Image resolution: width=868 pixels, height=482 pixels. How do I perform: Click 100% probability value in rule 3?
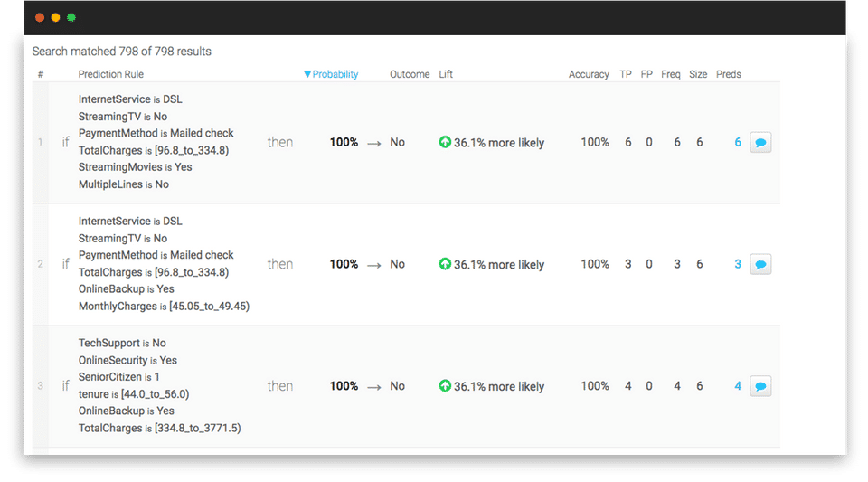click(x=344, y=386)
